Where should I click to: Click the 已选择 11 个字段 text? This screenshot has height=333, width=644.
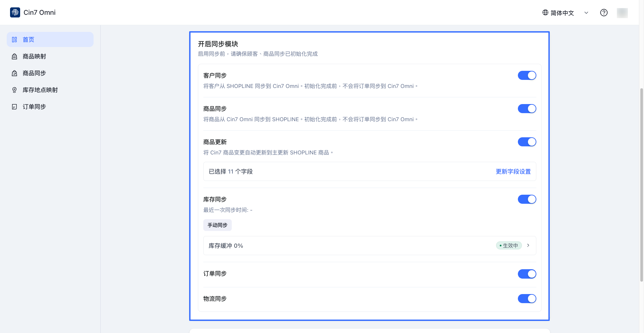[x=231, y=172]
